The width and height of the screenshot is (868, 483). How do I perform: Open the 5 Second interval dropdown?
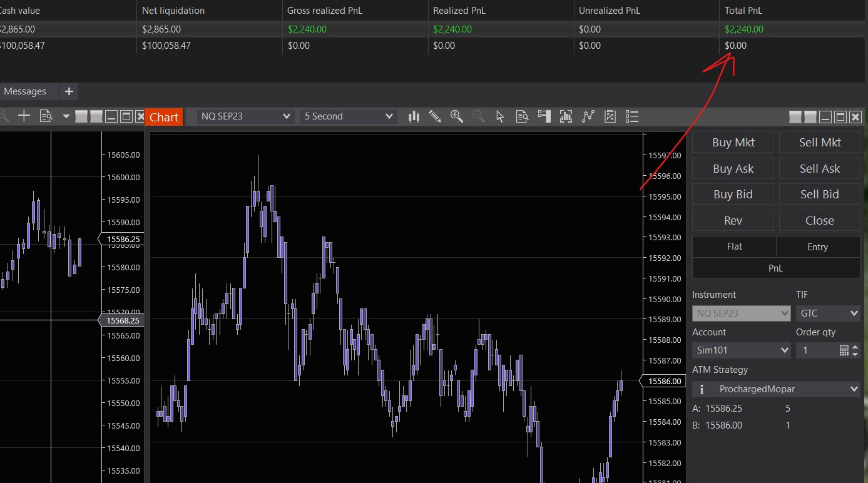coord(348,116)
